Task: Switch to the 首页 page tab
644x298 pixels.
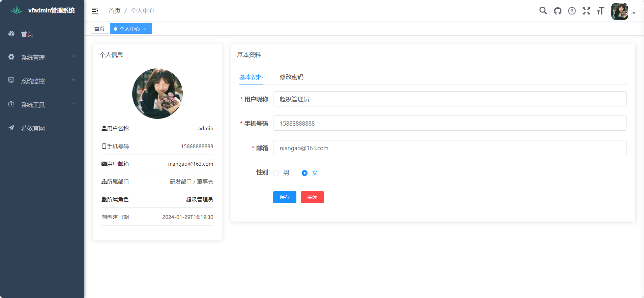Action: (99, 29)
